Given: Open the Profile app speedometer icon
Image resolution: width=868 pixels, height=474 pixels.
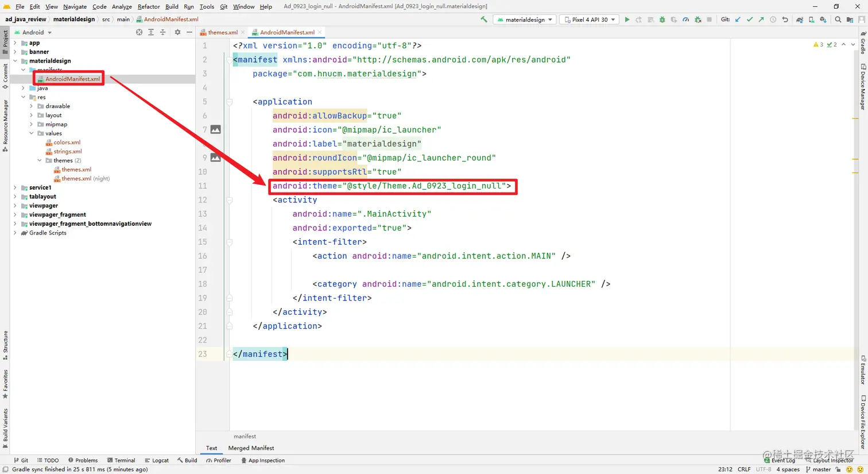Looking at the screenshot, I should coord(685,20).
